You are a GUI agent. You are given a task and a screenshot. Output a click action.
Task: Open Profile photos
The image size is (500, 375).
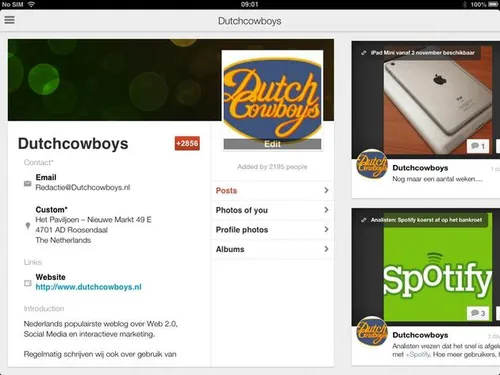pyautogui.click(x=272, y=230)
